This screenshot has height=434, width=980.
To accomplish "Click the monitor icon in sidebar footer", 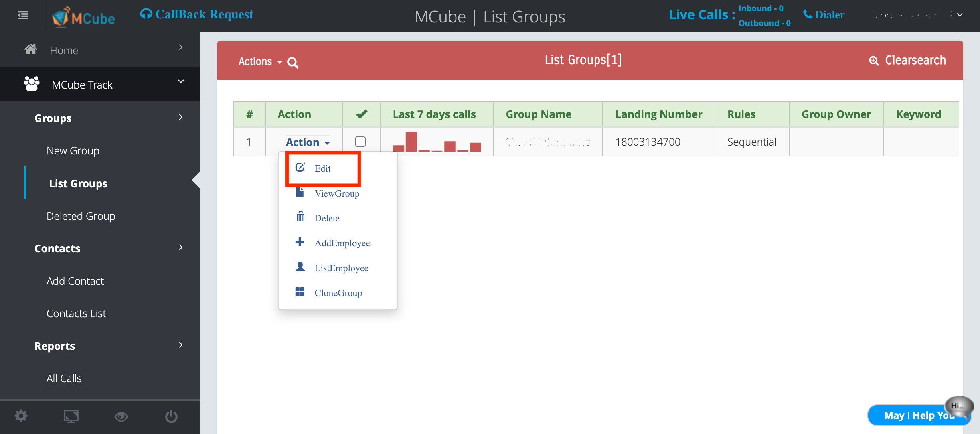I will [x=71, y=416].
